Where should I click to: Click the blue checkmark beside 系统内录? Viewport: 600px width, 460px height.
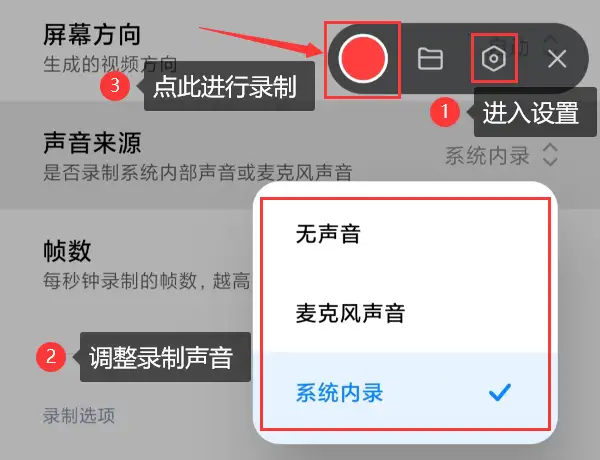pyautogui.click(x=500, y=392)
